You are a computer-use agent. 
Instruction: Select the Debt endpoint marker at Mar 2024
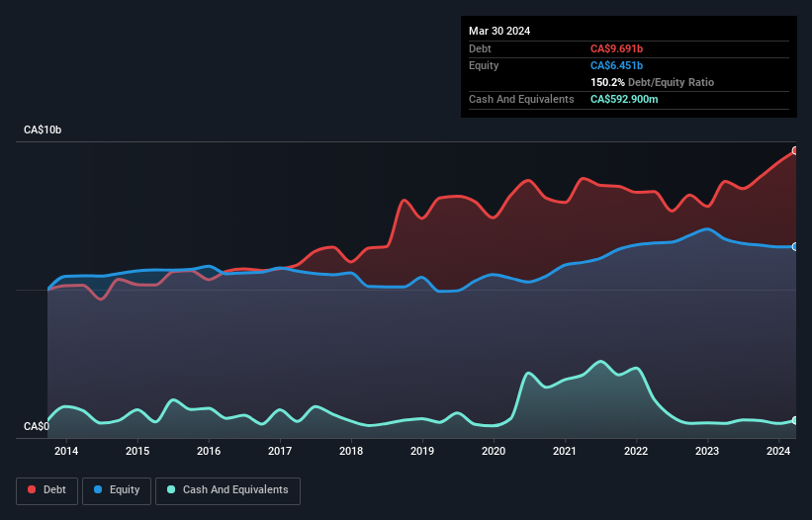pos(795,150)
